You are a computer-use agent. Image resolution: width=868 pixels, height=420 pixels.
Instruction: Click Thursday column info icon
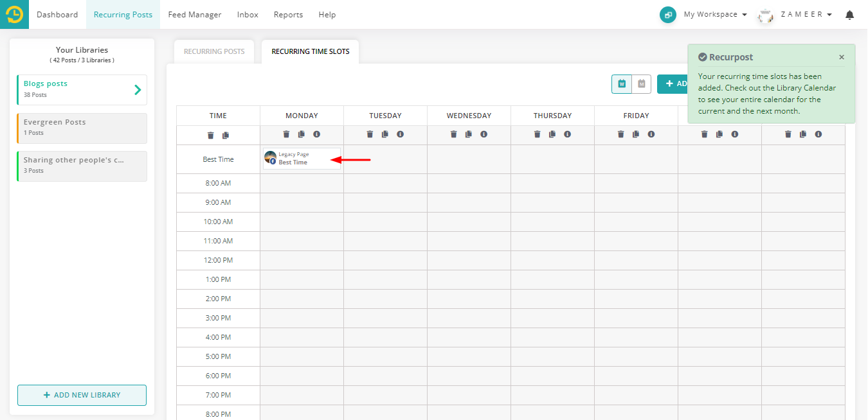click(567, 134)
